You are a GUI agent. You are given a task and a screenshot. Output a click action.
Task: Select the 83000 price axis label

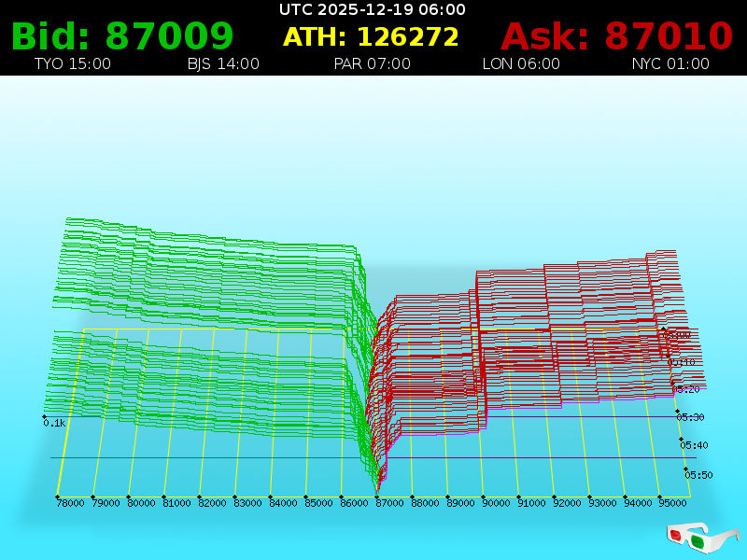coord(247,503)
